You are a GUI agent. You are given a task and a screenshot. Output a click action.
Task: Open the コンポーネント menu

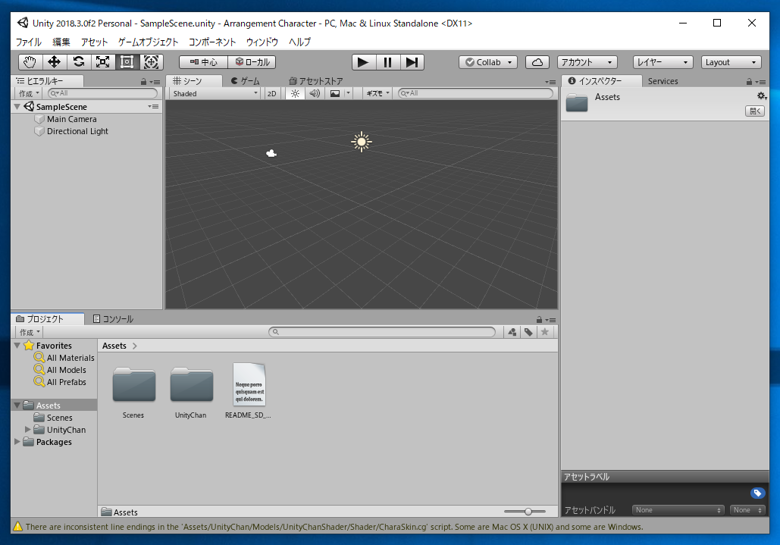tap(212, 42)
